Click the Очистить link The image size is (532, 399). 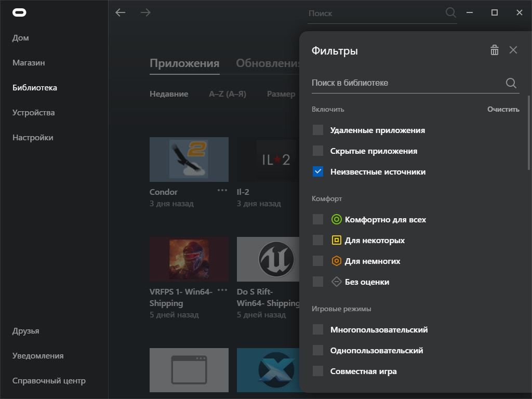[503, 109]
